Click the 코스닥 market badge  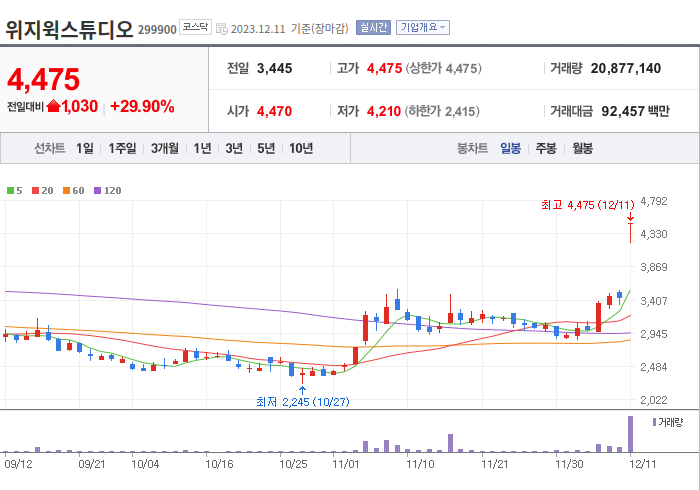tap(195, 27)
